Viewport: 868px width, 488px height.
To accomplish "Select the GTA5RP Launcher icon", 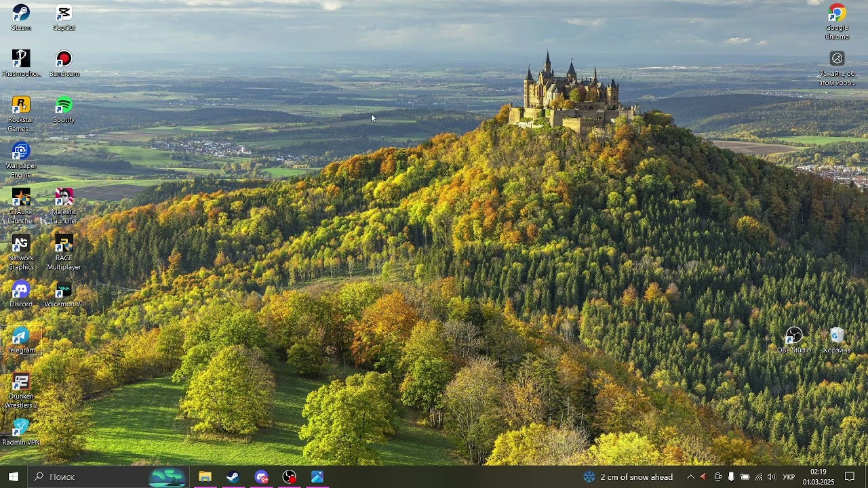I will [x=21, y=206].
